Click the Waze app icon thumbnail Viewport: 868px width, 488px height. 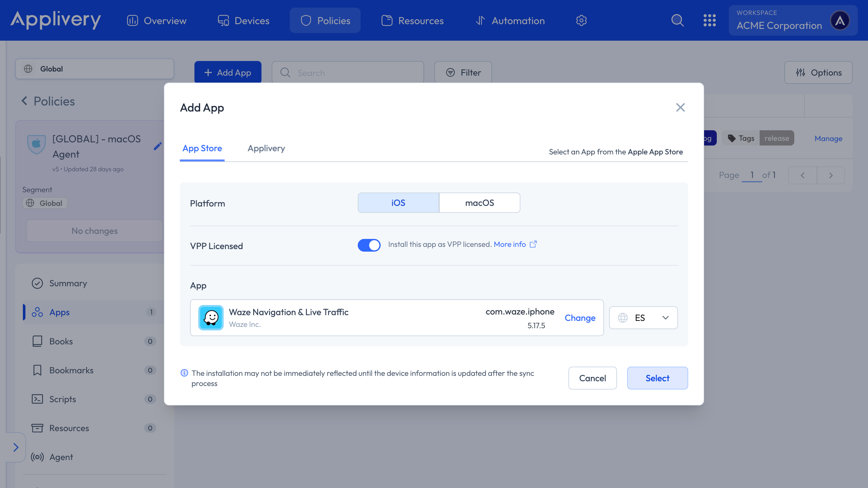(211, 317)
